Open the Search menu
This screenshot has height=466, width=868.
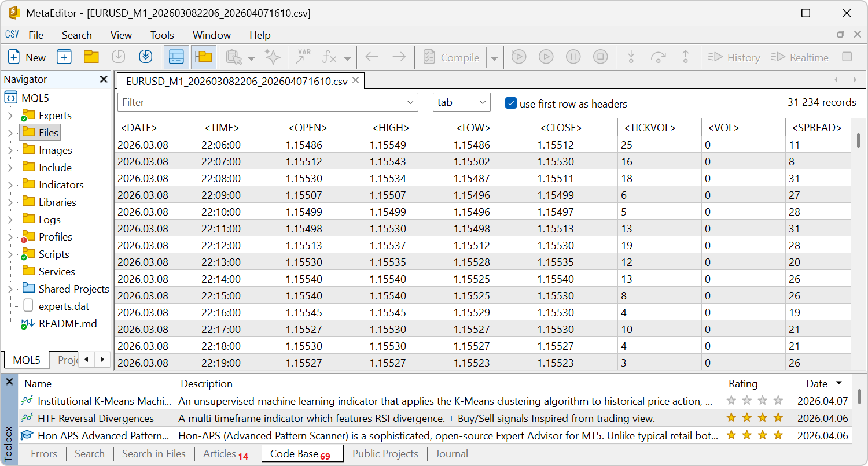(76, 35)
